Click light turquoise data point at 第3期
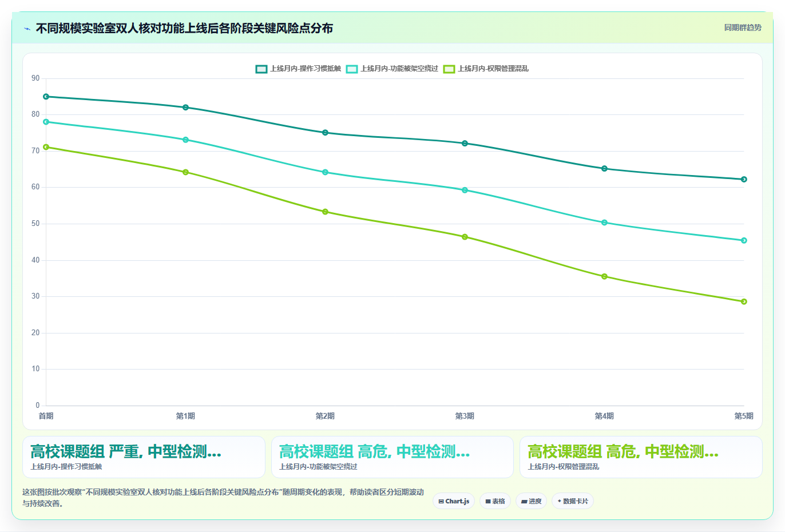 click(465, 190)
